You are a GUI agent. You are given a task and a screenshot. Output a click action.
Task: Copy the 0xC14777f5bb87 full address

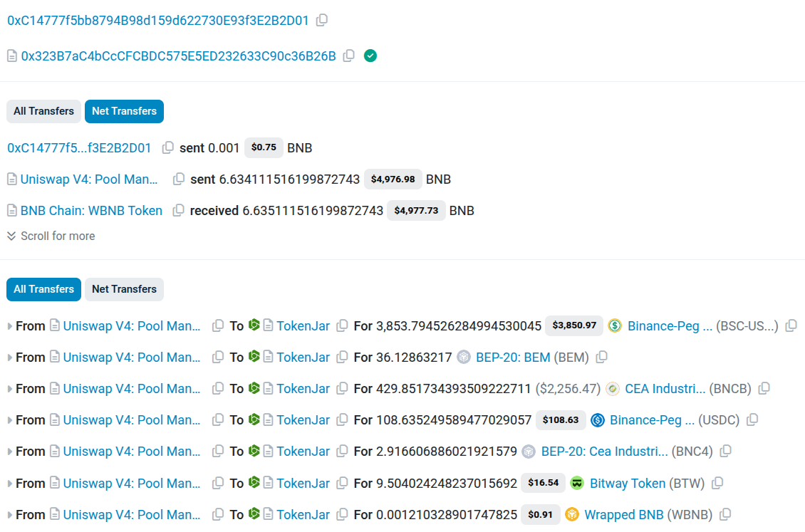point(322,20)
